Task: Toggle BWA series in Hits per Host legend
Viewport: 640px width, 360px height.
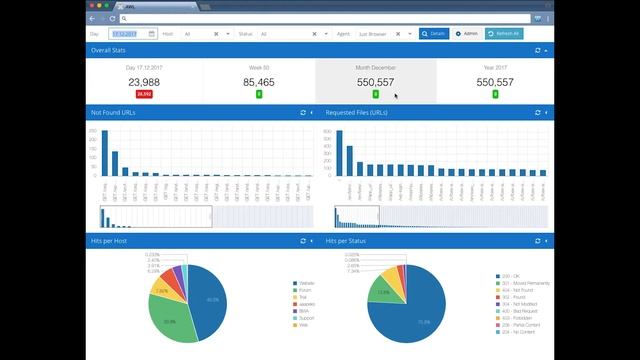Action: pos(301,311)
